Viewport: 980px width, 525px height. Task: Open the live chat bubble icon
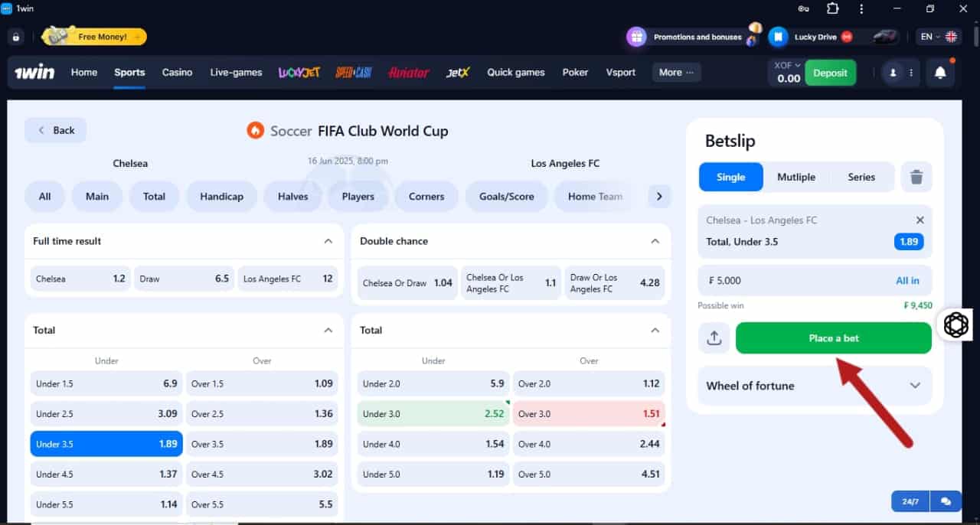point(946,501)
